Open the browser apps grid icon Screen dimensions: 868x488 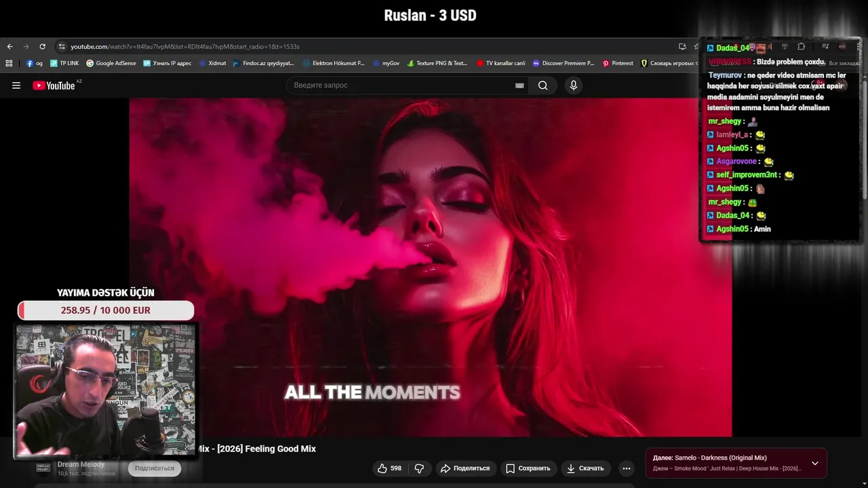click(x=9, y=63)
